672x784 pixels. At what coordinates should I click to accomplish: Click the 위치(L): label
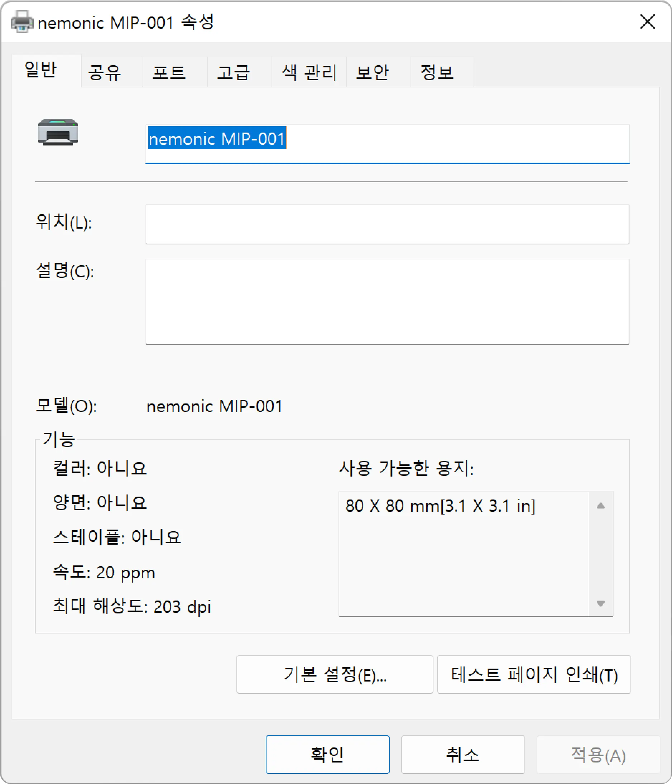pos(63,222)
